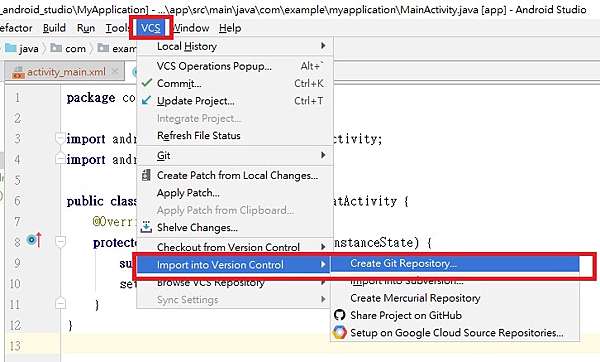Click the Shelve Changes download icon
The height and width of the screenshot is (362, 600).
click(146, 227)
